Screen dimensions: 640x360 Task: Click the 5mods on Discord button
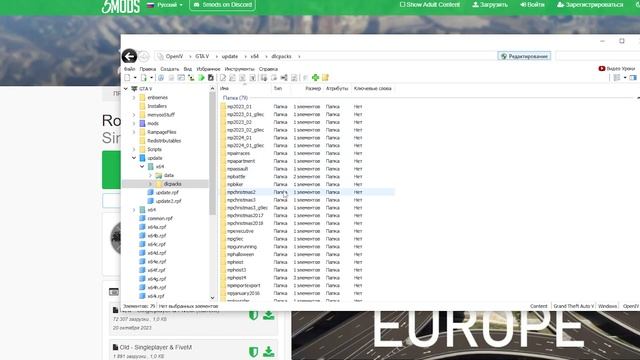point(222,5)
